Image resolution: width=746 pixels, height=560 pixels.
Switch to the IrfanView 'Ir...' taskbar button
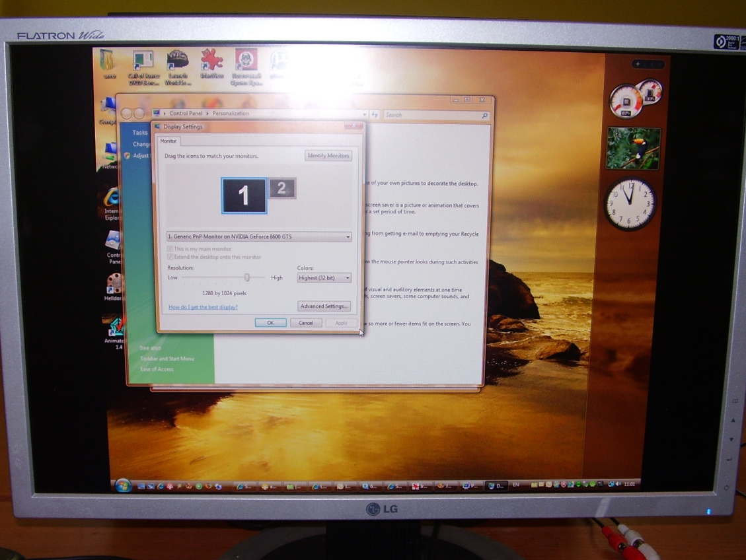(x=420, y=486)
